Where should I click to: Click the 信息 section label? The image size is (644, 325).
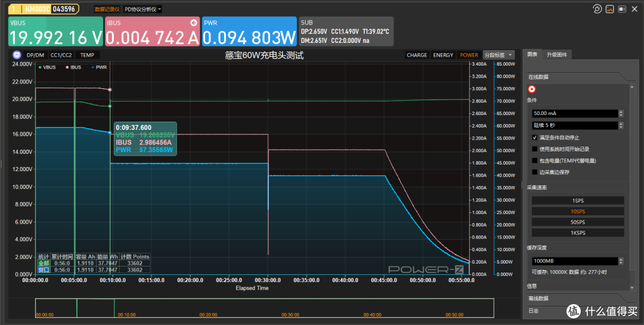532,286
